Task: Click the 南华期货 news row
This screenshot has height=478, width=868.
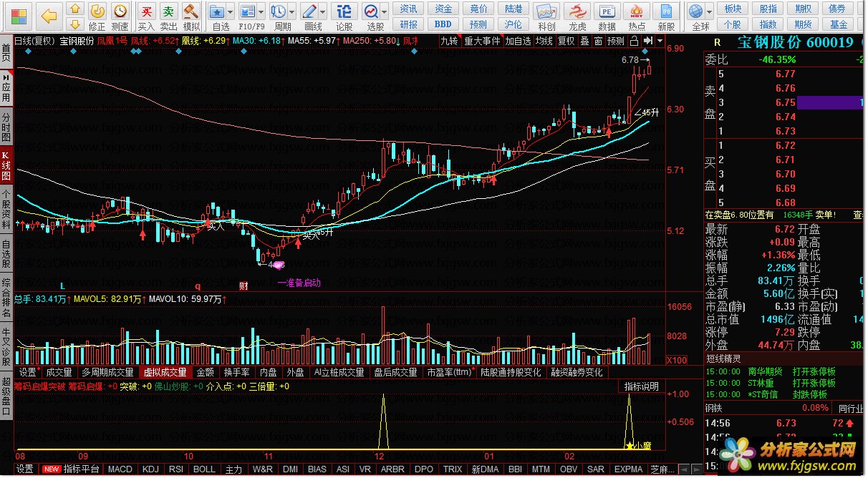Action: pyautogui.click(x=784, y=372)
